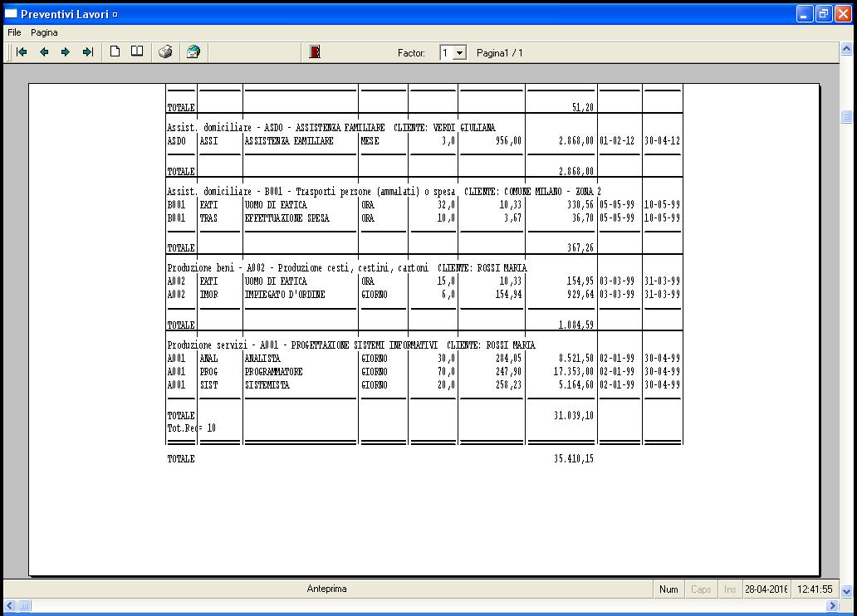Go to the previous page arrow
The image size is (857, 616).
(44, 52)
